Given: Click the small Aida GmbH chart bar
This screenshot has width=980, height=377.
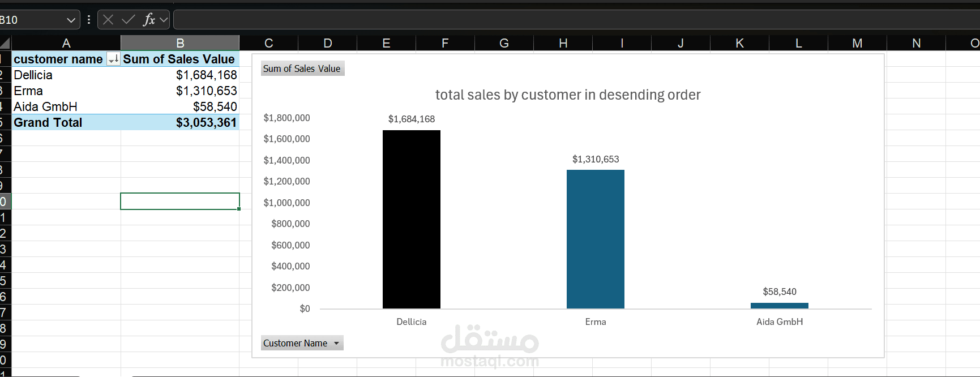Looking at the screenshot, I should click(780, 306).
